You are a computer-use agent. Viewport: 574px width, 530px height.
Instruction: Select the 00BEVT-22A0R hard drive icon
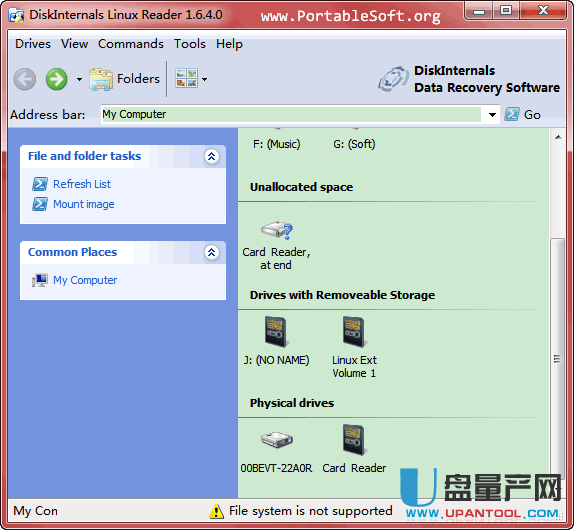(277, 439)
